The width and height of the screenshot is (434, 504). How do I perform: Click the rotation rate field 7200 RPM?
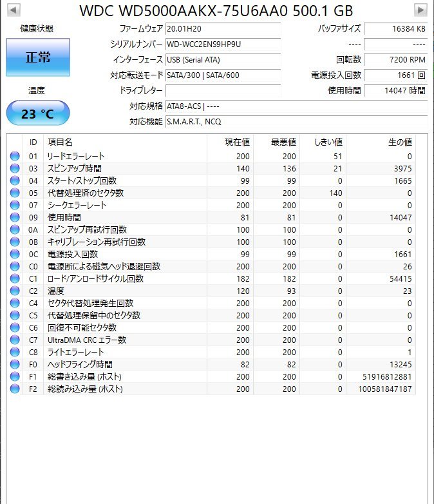coord(396,60)
